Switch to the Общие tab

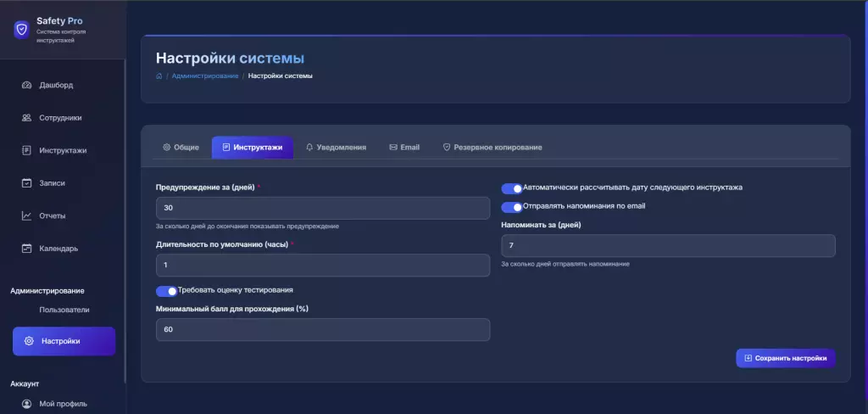click(181, 148)
